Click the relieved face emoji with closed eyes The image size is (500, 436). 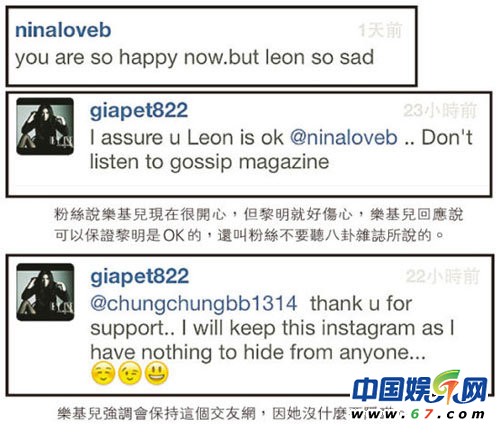[x=103, y=373]
